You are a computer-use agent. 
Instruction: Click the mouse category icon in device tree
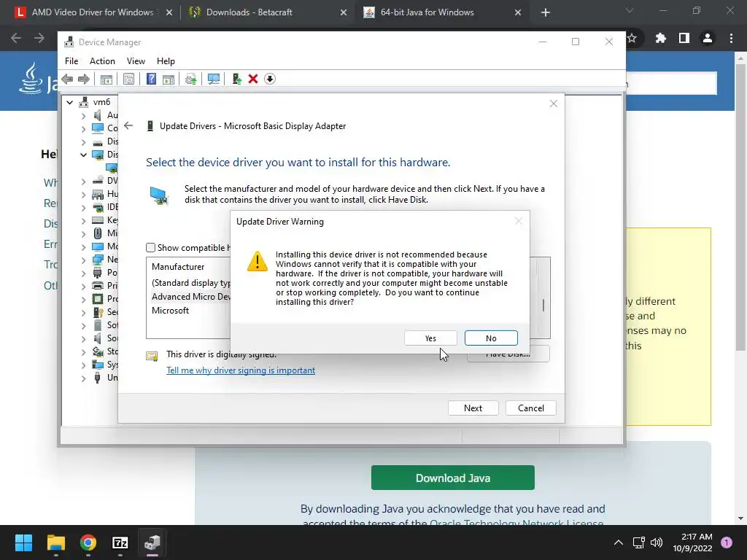(98, 233)
